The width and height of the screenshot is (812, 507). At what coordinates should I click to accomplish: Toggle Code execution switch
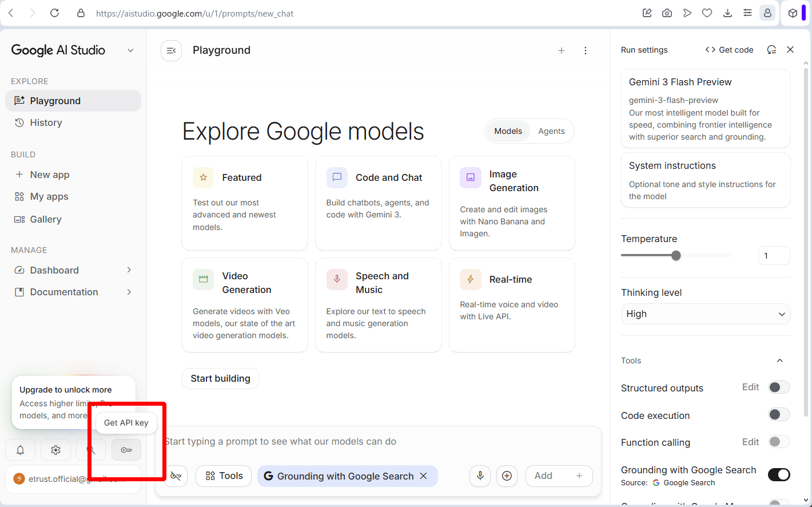point(779,414)
